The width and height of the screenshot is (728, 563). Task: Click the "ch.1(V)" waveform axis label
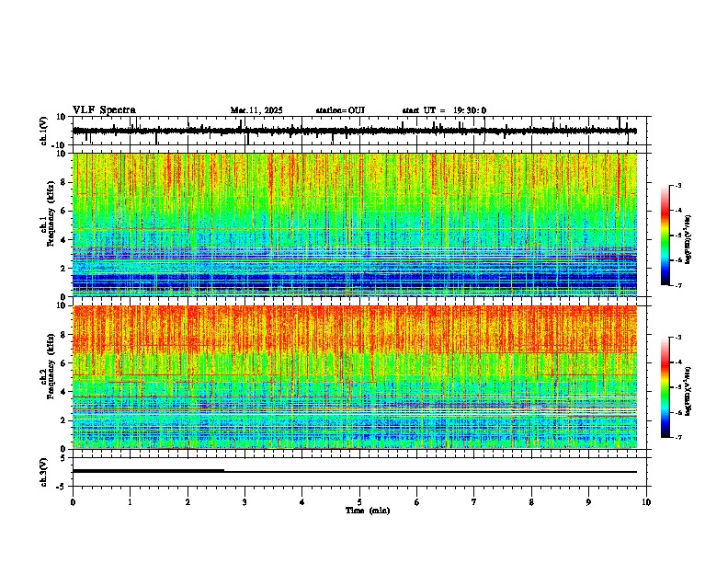point(44,131)
